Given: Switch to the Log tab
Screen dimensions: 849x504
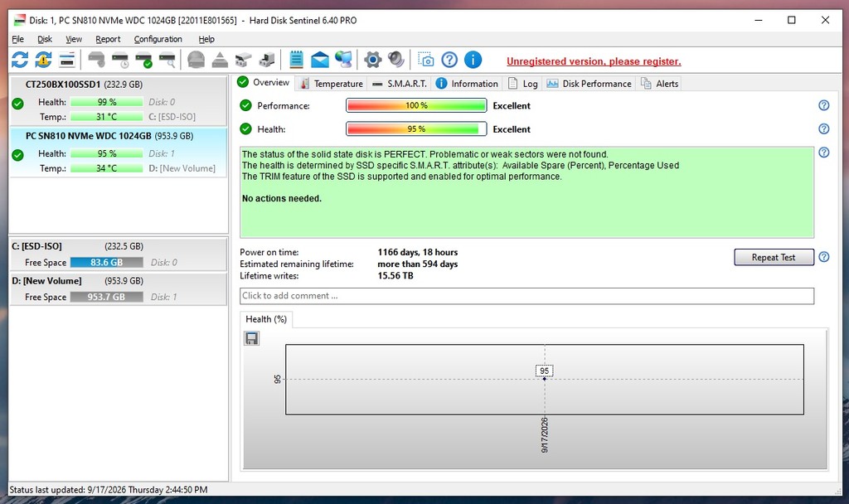Looking at the screenshot, I should pyautogui.click(x=523, y=84).
